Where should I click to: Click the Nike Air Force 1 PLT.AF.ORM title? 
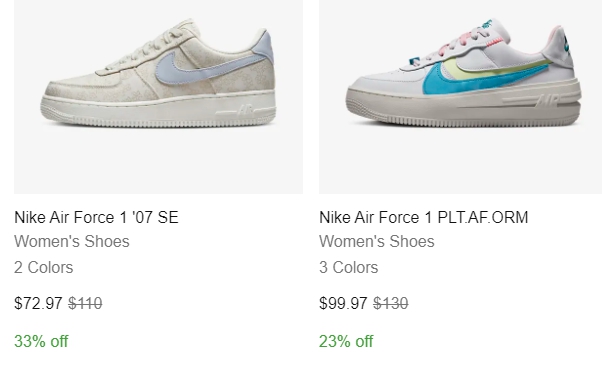tap(423, 218)
